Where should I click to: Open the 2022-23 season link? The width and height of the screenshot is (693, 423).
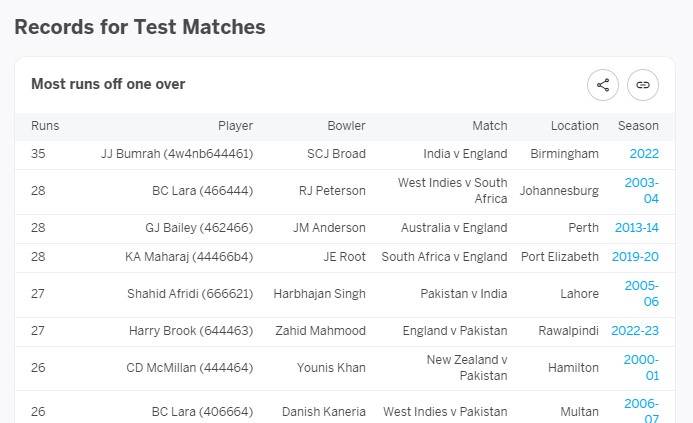pos(635,331)
